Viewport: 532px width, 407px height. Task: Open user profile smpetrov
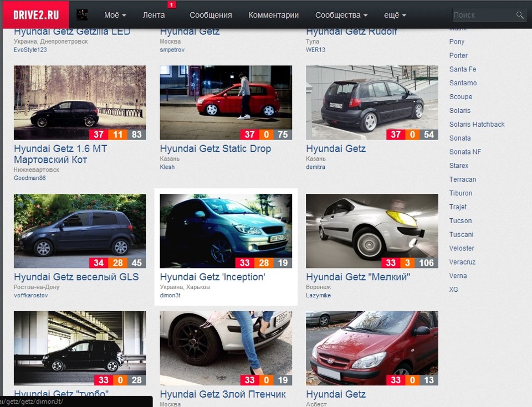coord(172,49)
